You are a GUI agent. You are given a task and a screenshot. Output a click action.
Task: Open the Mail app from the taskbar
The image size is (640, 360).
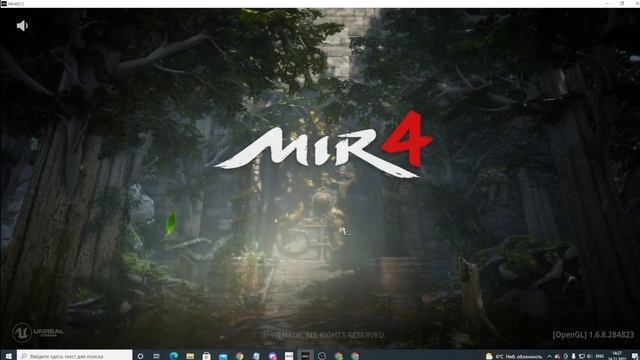pos(223,356)
